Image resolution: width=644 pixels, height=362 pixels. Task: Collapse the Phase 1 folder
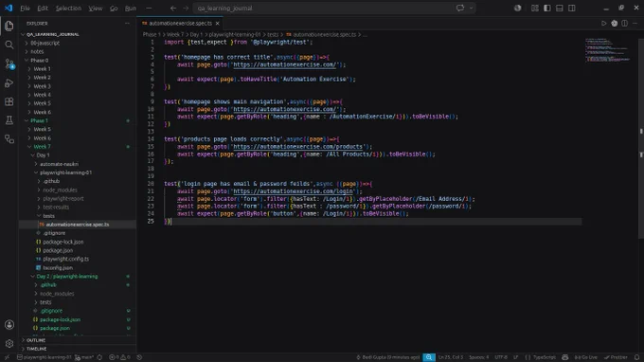click(x=78, y=120)
